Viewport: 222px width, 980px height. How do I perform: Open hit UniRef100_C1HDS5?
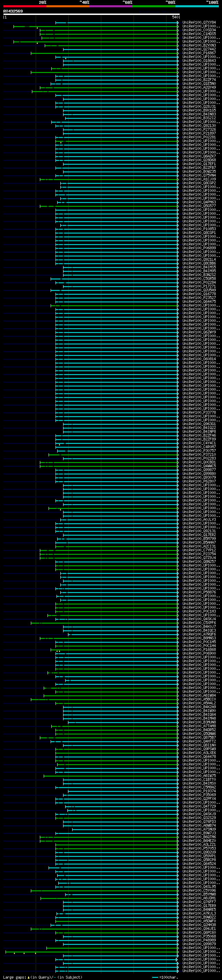click(x=199, y=34)
